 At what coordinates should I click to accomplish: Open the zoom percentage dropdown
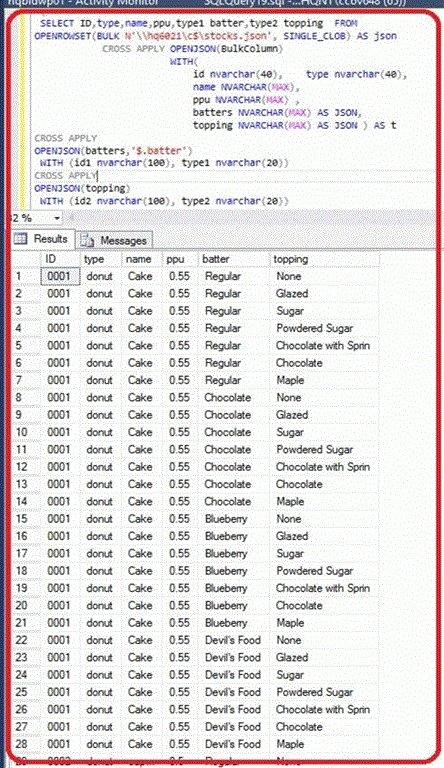(57, 218)
